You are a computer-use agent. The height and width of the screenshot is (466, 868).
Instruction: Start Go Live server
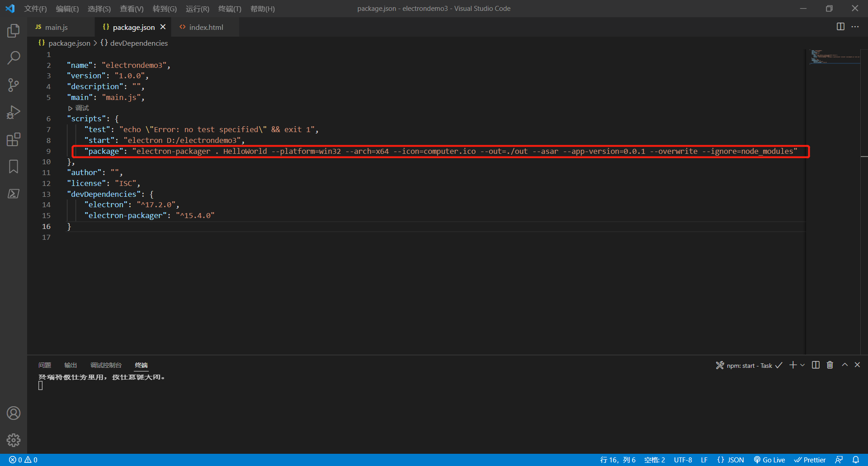point(769,460)
